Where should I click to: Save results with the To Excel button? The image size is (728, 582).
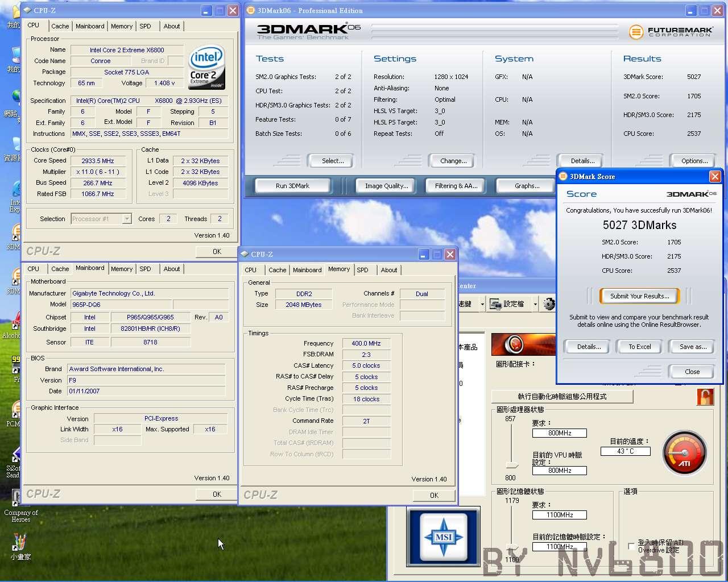pyautogui.click(x=639, y=347)
